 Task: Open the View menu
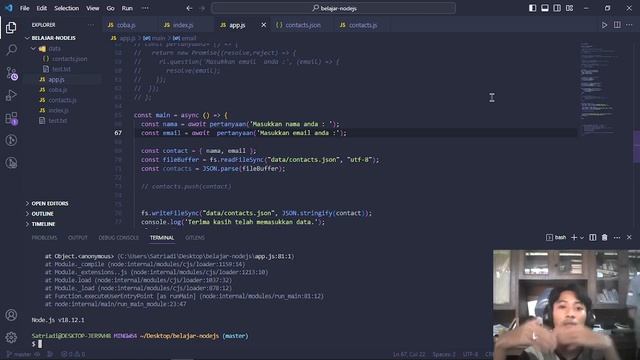coord(93,8)
